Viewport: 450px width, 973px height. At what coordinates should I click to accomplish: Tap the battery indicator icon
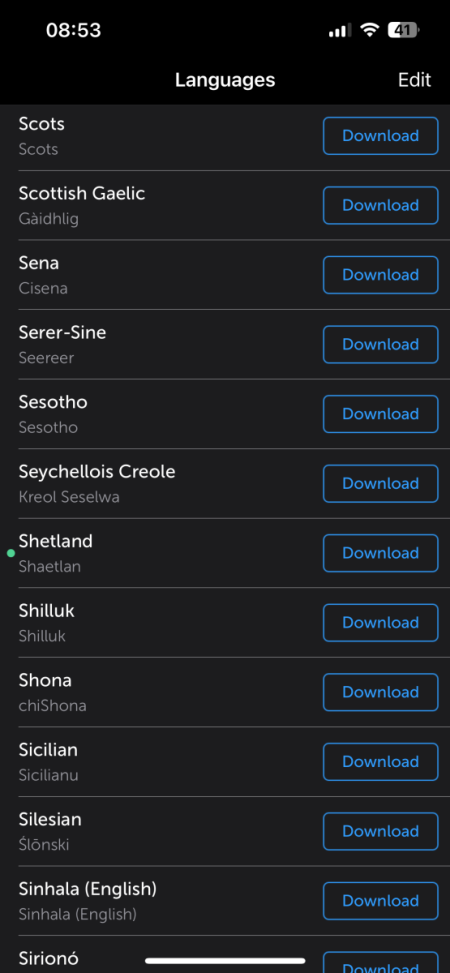coord(403,29)
